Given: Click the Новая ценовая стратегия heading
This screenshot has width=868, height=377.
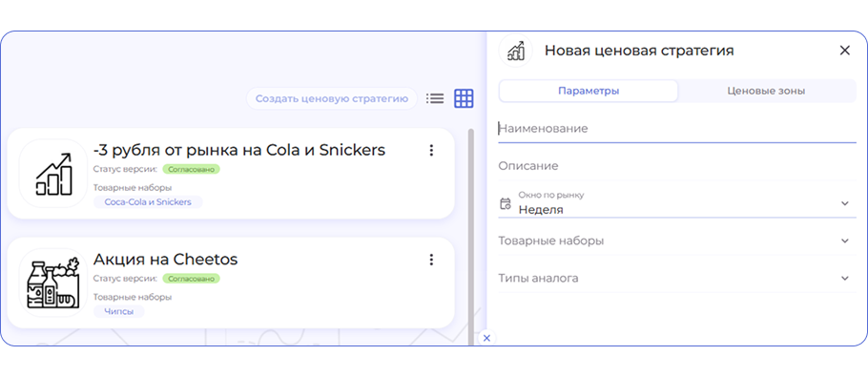Looking at the screenshot, I should click(x=639, y=51).
